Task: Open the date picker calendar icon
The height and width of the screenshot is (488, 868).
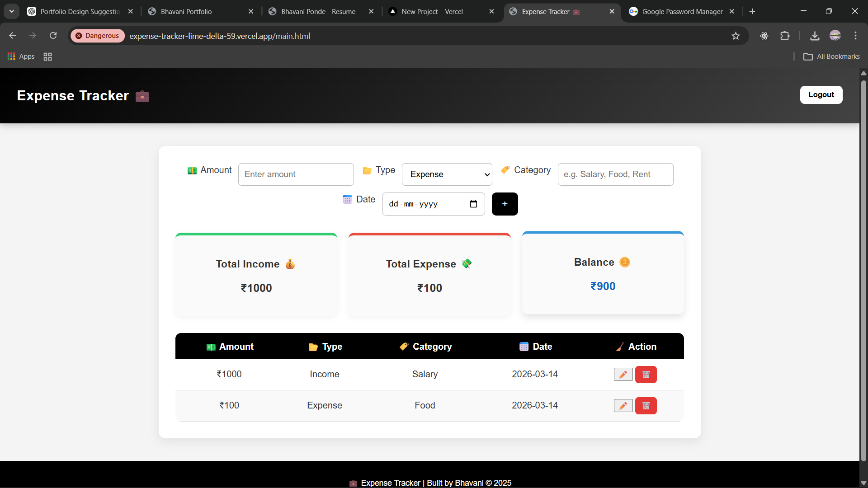Action: pos(473,204)
